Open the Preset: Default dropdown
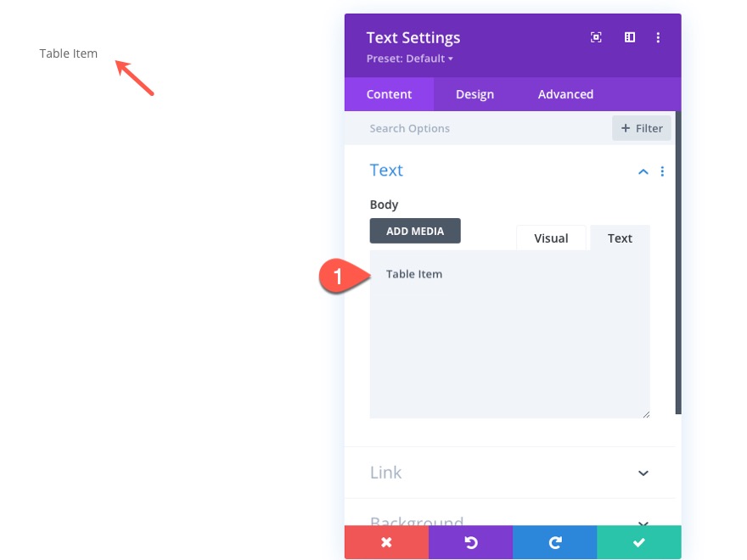This screenshot has height=560, width=747. pos(410,59)
